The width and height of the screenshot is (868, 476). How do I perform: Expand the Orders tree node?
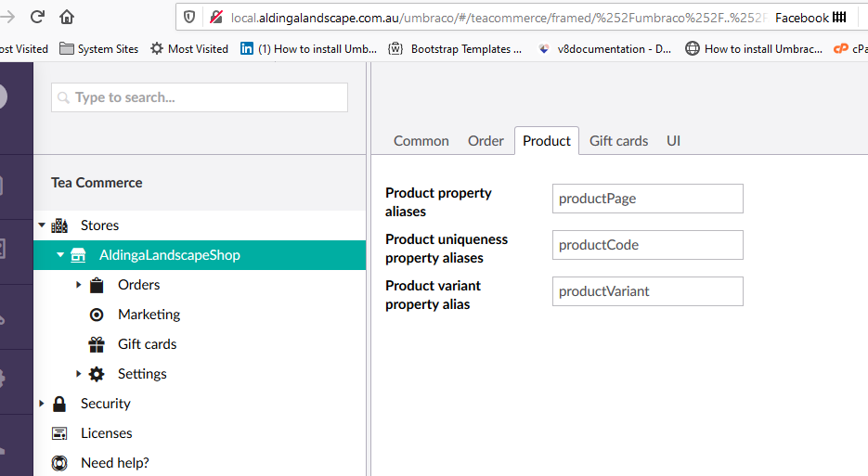pyautogui.click(x=79, y=285)
